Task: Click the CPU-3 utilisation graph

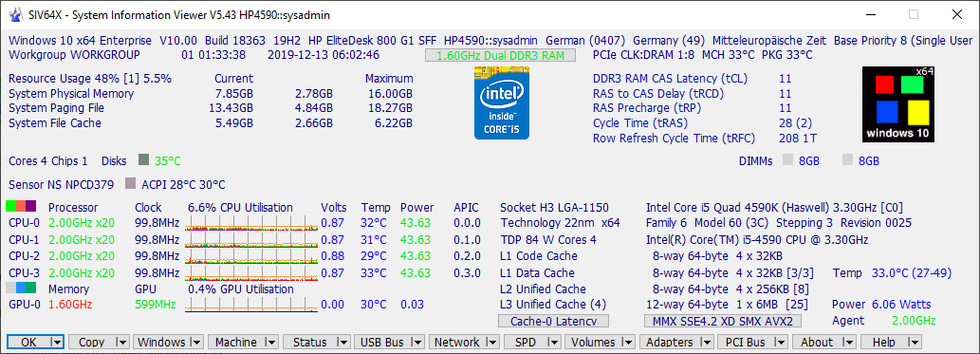Action: click(x=251, y=272)
